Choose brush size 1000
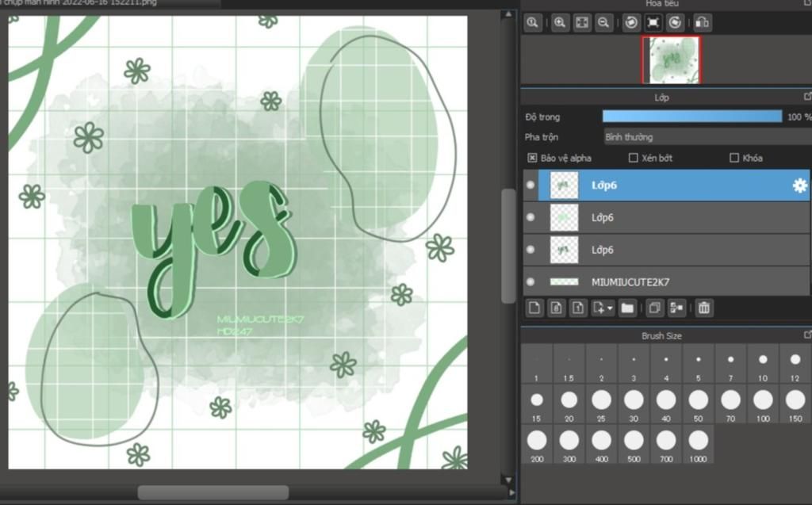812x505 pixels. click(698, 441)
